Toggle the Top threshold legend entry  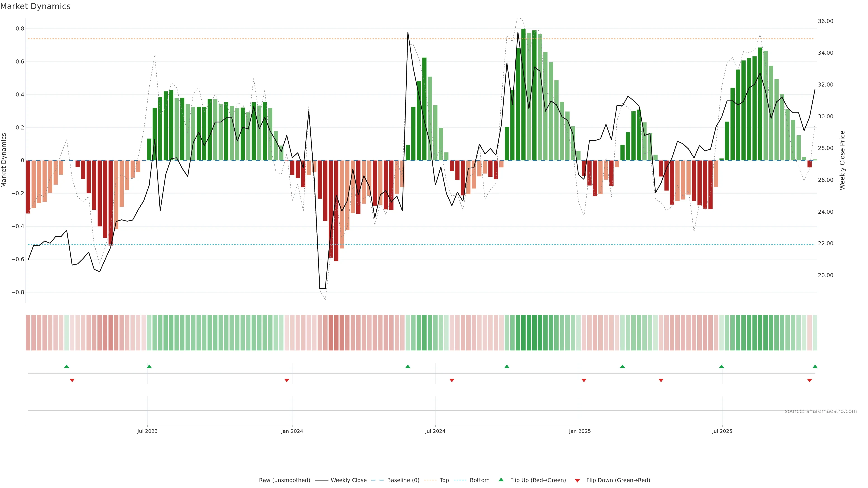[444, 480]
